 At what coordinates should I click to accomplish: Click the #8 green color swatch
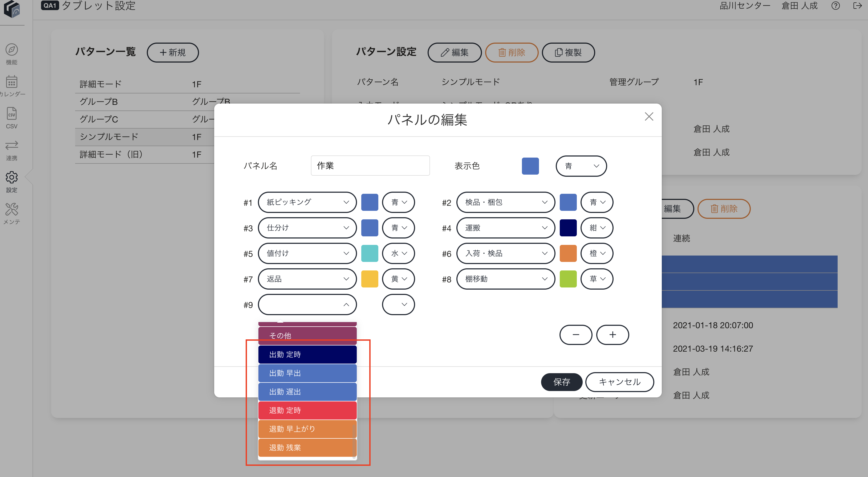tap(568, 279)
